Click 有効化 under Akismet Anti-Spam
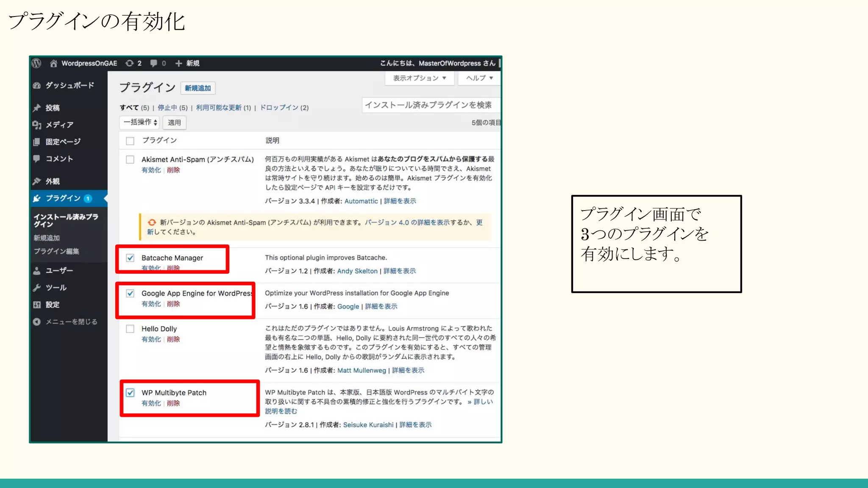The height and width of the screenshot is (488, 868). click(151, 170)
